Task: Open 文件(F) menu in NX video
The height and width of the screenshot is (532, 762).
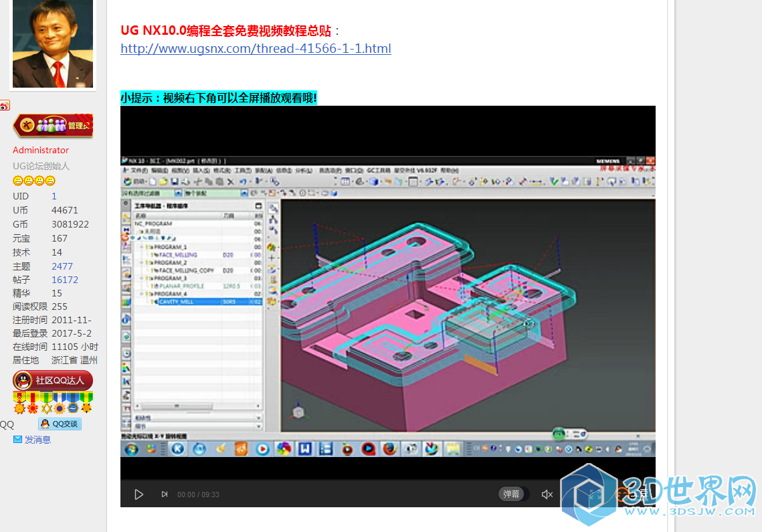Action: pos(139,171)
